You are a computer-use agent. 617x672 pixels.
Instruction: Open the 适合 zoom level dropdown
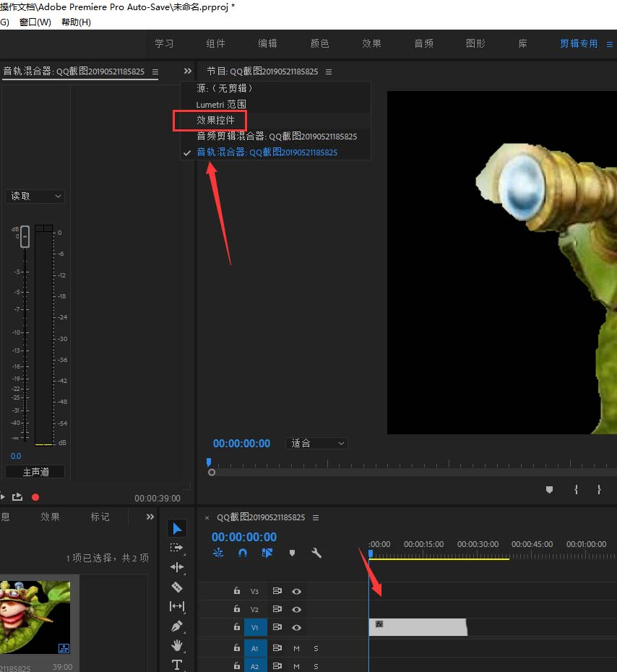pyautogui.click(x=316, y=443)
